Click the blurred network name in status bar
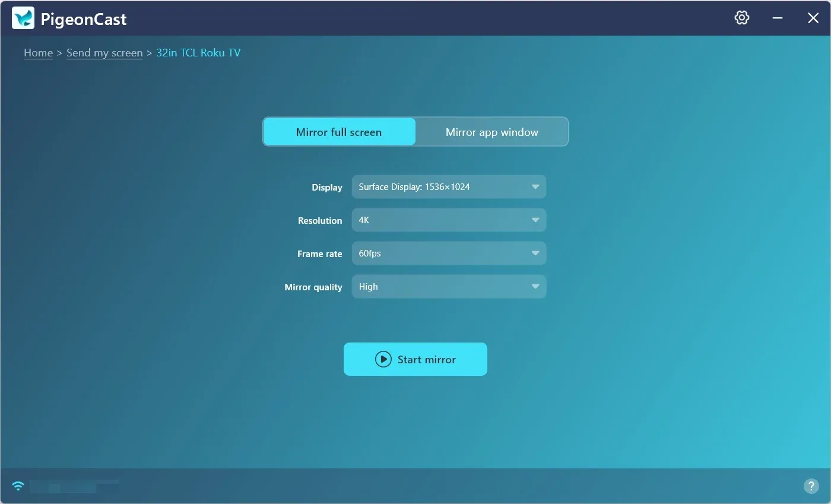The height and width of the screenshot is (504, 831). [74, 487]
